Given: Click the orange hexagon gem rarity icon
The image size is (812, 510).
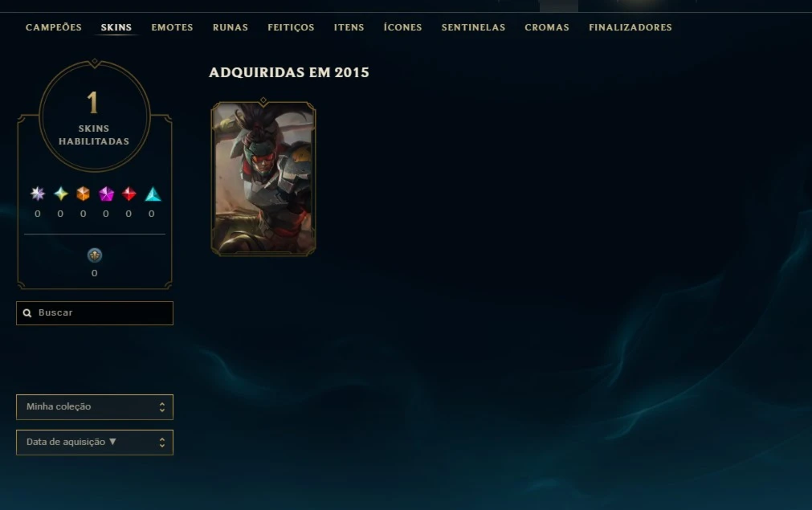Looking at the screenshot, I should [x=83, y=194].
